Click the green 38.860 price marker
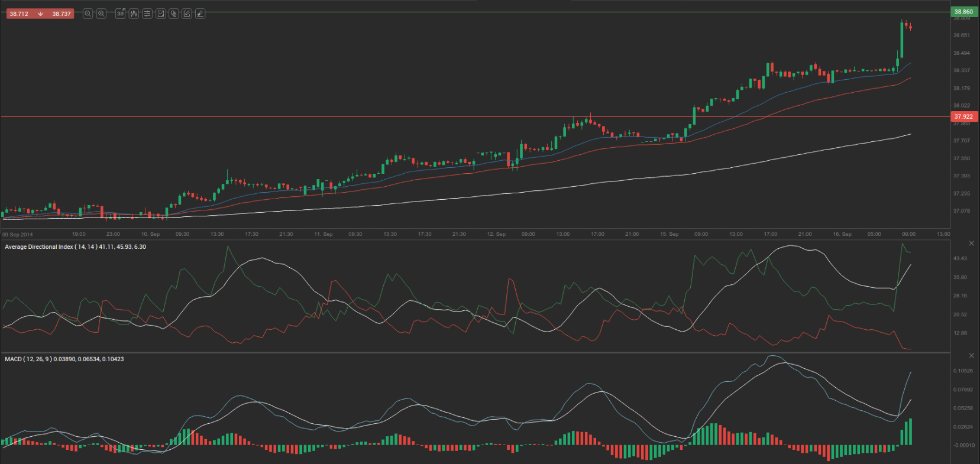Image resolution: width=980 pixels, height=464 pixels. [x=963, y=12]
